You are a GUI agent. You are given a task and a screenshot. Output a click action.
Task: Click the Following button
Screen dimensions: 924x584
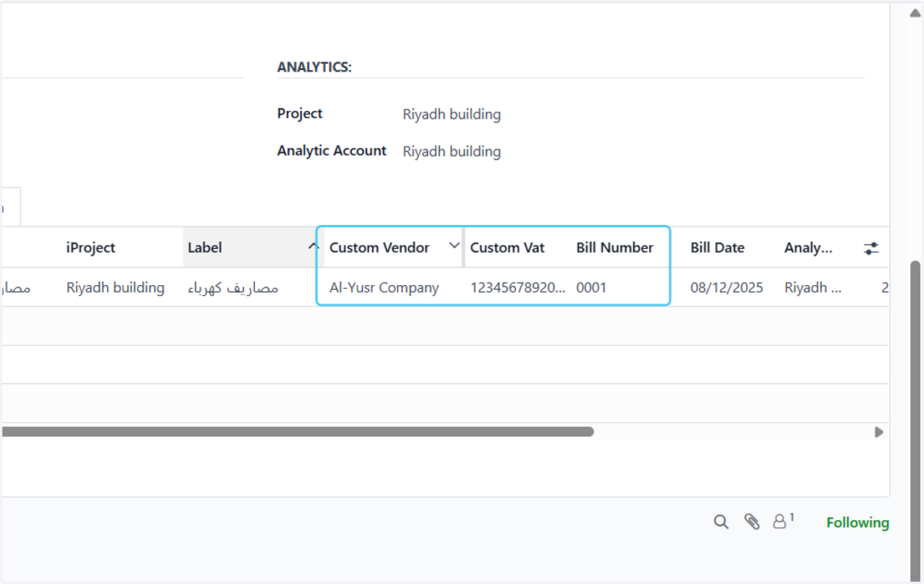tap(858, 522)
